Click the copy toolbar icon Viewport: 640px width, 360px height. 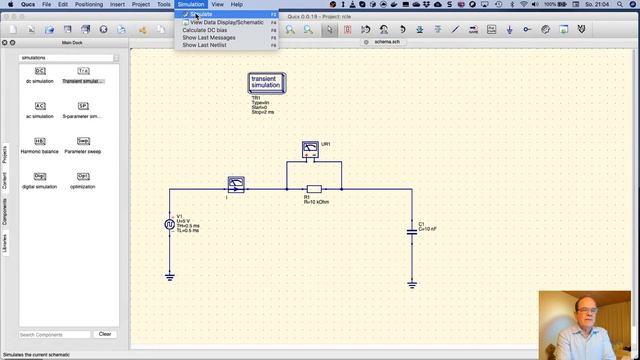161,29
